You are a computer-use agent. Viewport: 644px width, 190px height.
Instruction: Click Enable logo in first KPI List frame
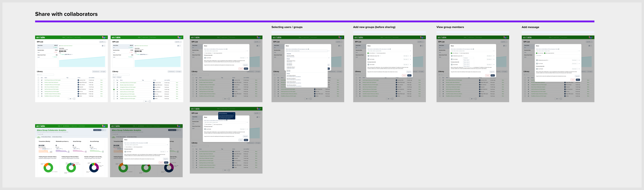[x=41, y=37]
